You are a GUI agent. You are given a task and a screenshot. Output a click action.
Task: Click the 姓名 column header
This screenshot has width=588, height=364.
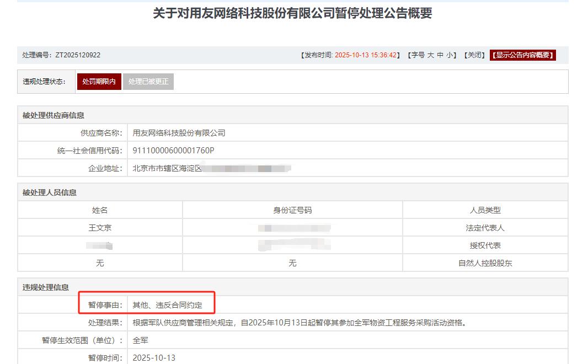click(100, 210)
